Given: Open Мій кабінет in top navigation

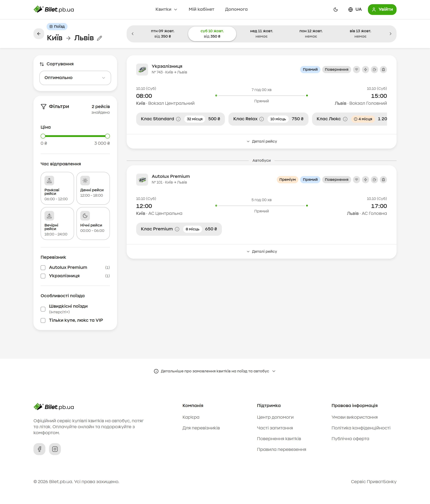Looking at the screenshot, I should (x=201, y=10).
